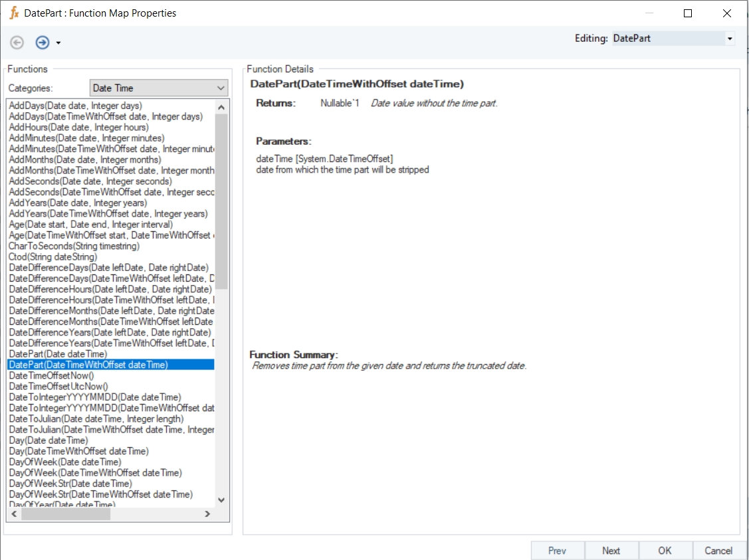
Task: Open the forward arrow history dropdown
Action: 58,43
